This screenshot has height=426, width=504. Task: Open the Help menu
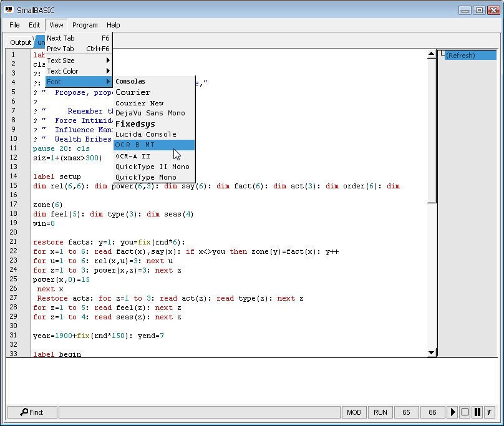click(113, 25)
